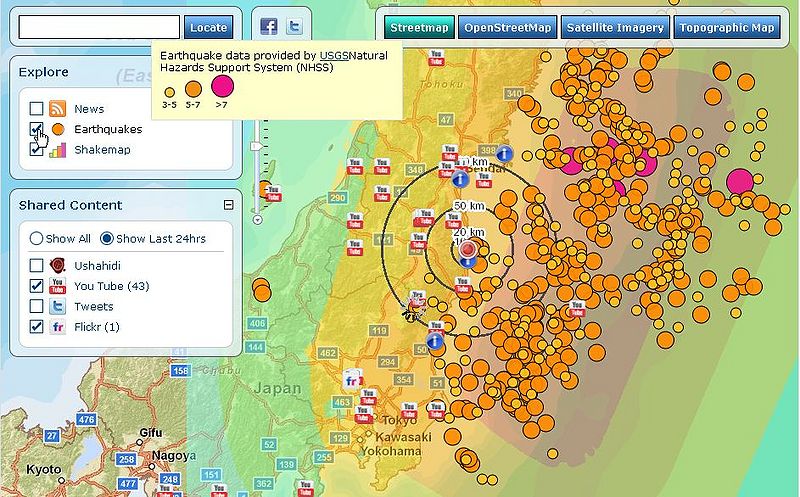Disable the You Tube shared content

pos(36,286)
